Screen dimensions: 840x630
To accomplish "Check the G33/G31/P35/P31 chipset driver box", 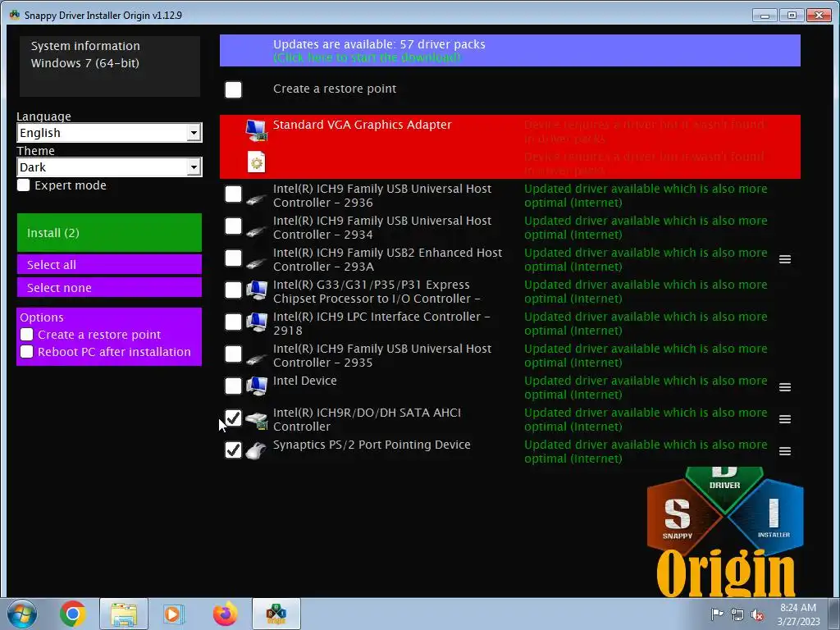I will pos(233,290).
